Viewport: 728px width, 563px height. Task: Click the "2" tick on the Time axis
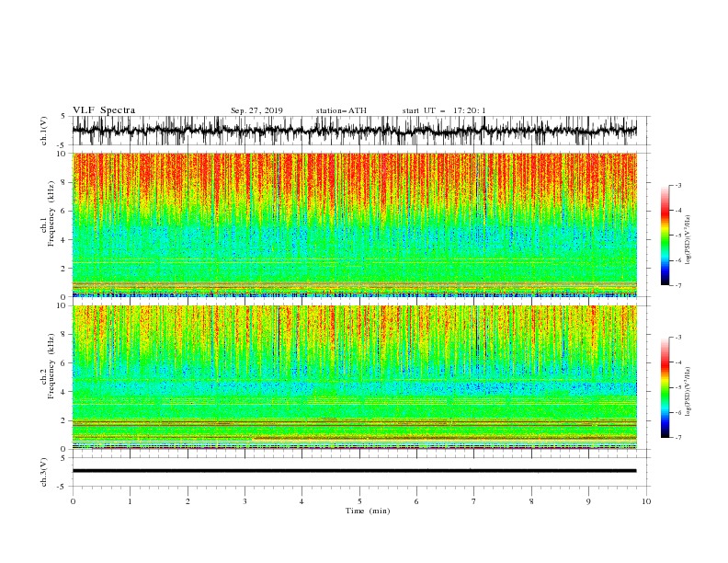click(x=188, y=501)
